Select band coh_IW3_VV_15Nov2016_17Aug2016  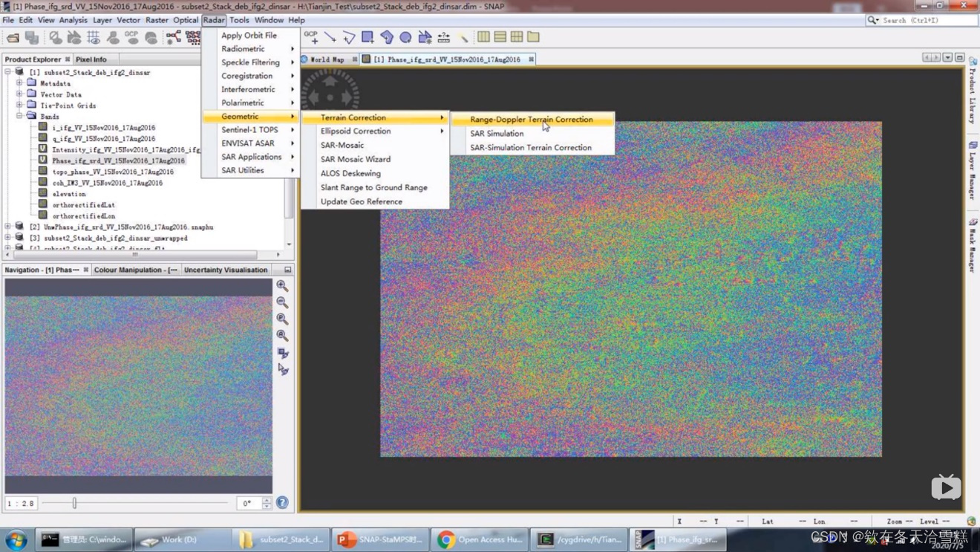click(x=107, y=183)
